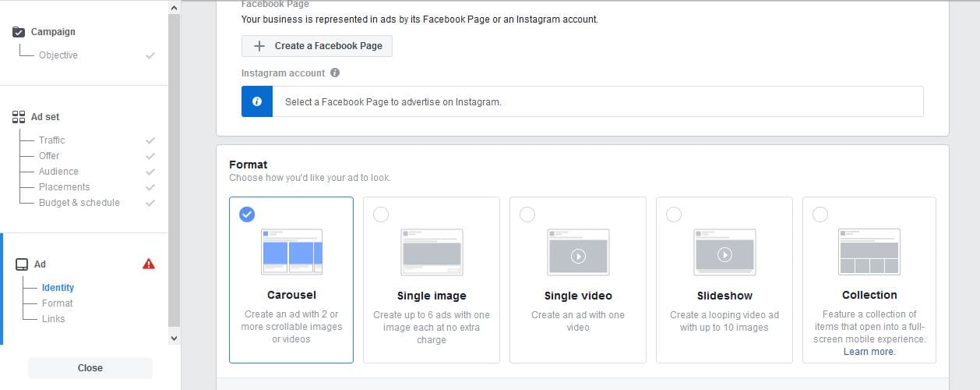Click the sidebar vertical scrollbar thumb

(174, 169)
